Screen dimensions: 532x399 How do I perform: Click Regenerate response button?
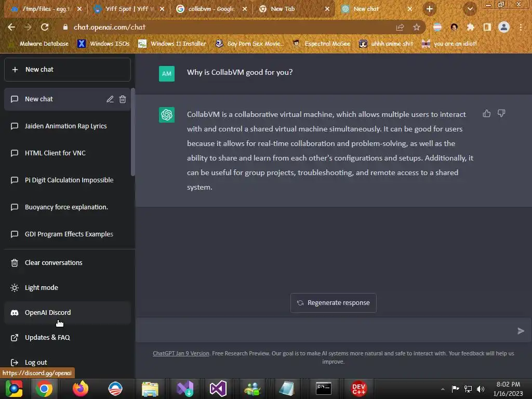[x=333, y=303]
